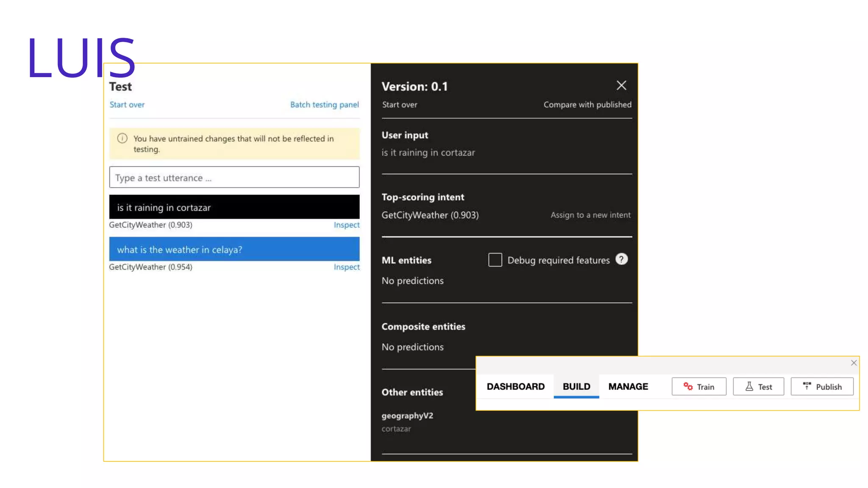The width and height of the screenshot is (868, 488).
Task: Click Start over in Test panel
Action: coord(127,105)
